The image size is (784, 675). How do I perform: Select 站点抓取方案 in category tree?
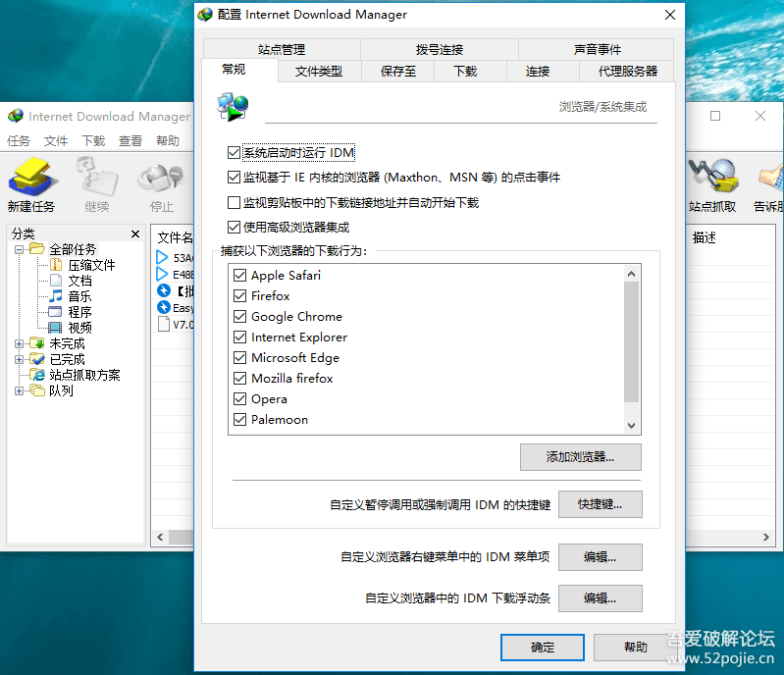[84, 375]
